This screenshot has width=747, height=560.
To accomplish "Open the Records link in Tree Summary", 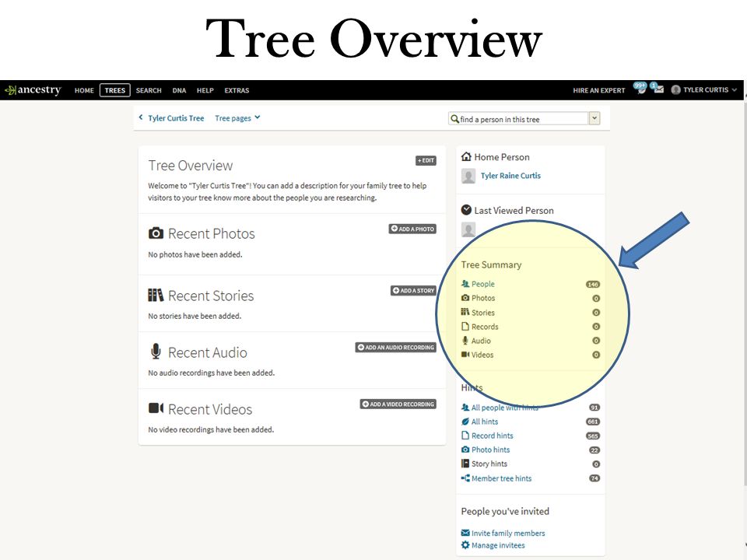I will coord(485,327).
